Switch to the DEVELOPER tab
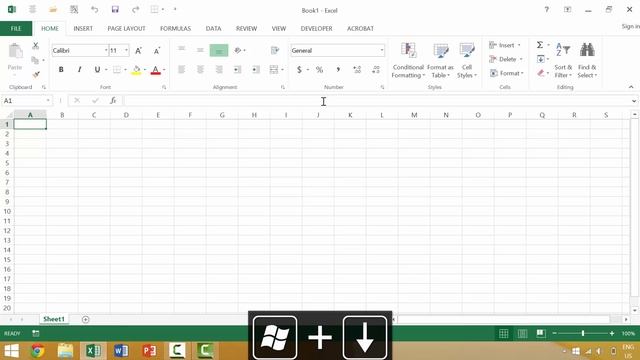Viewport: 640px width, 360px height. [316, 29]
